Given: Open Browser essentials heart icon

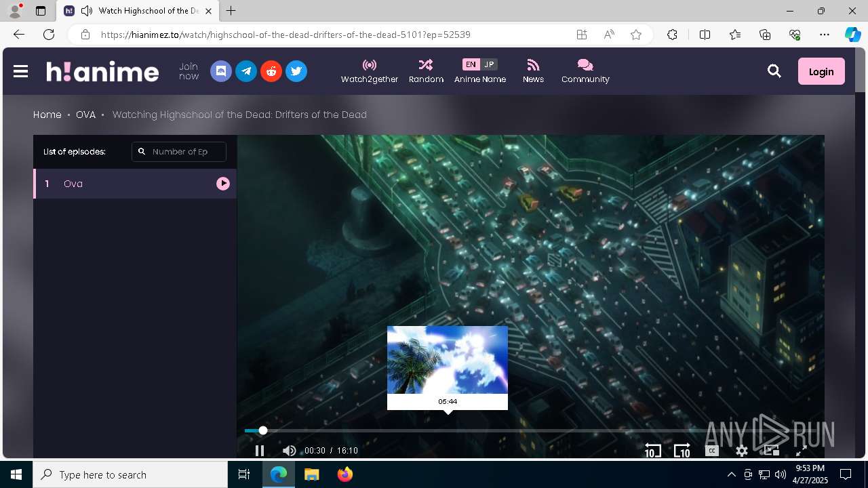Looking at the screenshot, I should pyautogui.click(x=795, y=35).
